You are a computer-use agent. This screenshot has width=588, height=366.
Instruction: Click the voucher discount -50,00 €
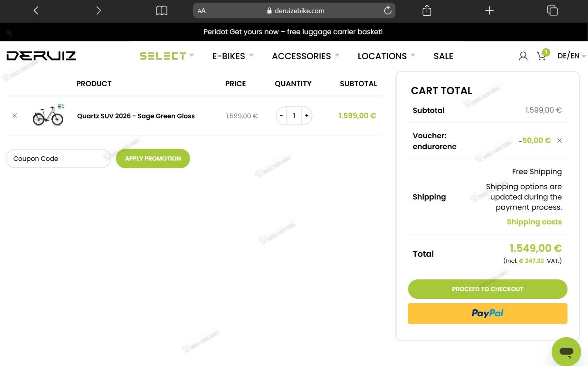click(x=534, y=140)
